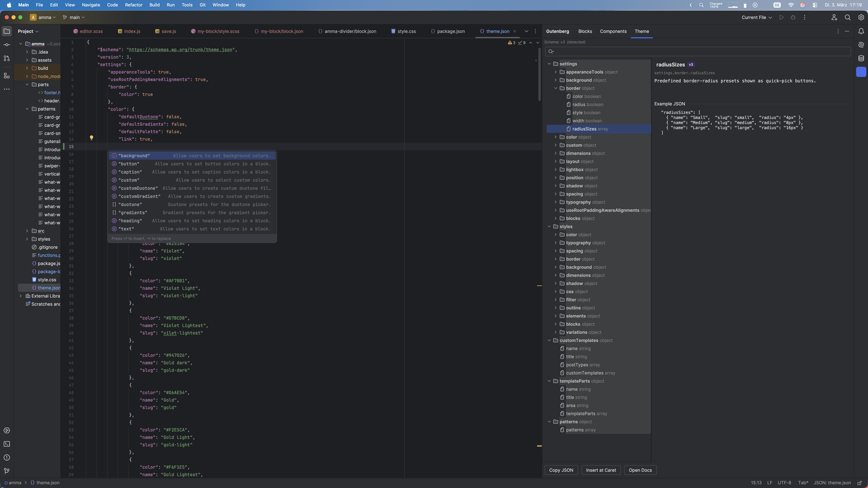Open style.css in the Project tree
This screenshot has width=868, height=488.
(x=43, y=280)
